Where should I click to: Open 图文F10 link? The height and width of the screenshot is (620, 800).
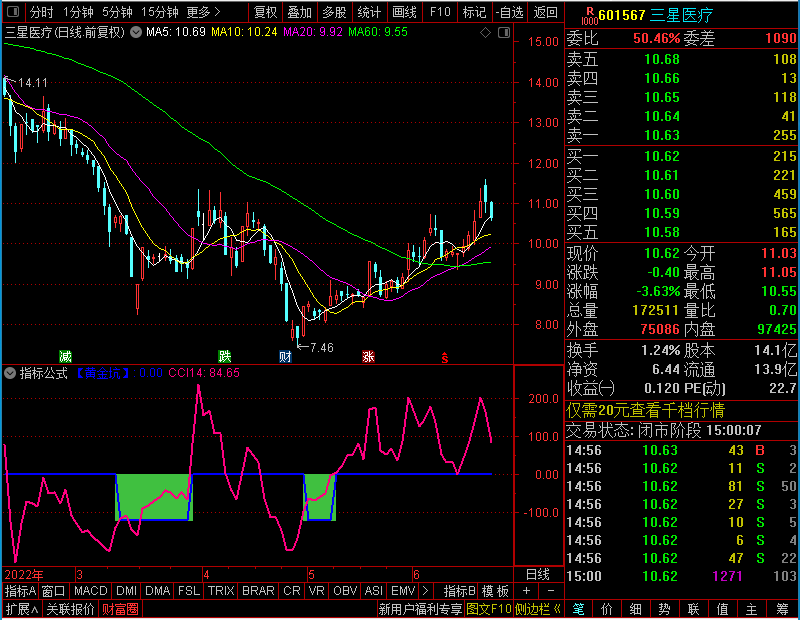(489, 609)
